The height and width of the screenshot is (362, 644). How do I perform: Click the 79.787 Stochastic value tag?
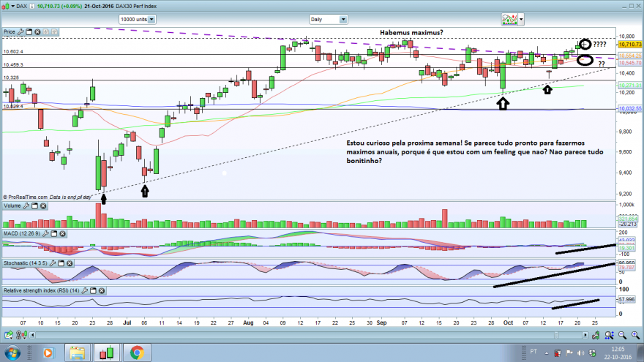pyautogui.click(x=626, y=268)
